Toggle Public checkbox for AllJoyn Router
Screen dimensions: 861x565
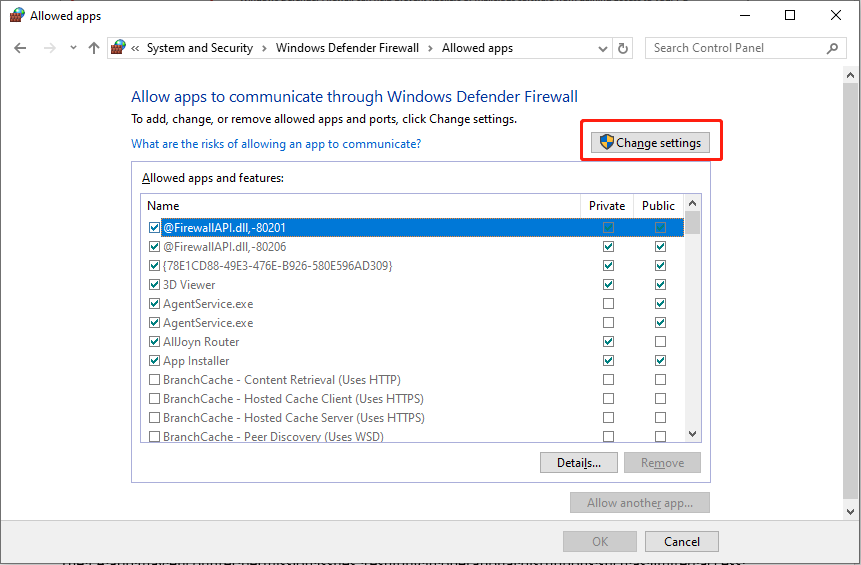coord(660,342)
